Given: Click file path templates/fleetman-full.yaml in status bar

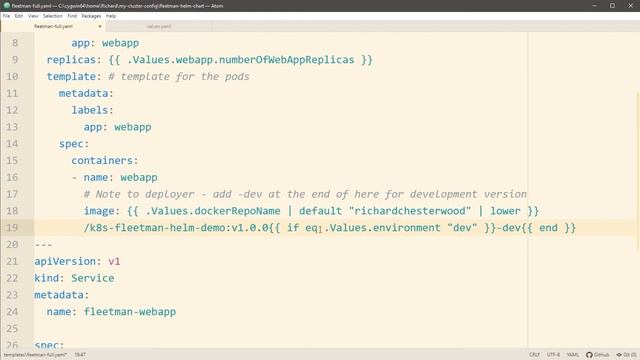Looking at the screenshot, I should tap(35, 355).
